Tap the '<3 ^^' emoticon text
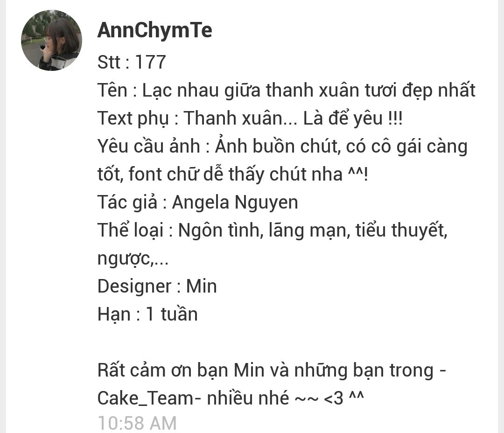Viewport: 504px width, 433px height. [343, 398]
